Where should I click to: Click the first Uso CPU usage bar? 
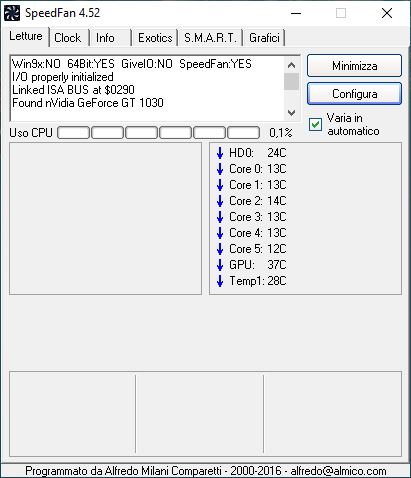click(73, 132)
